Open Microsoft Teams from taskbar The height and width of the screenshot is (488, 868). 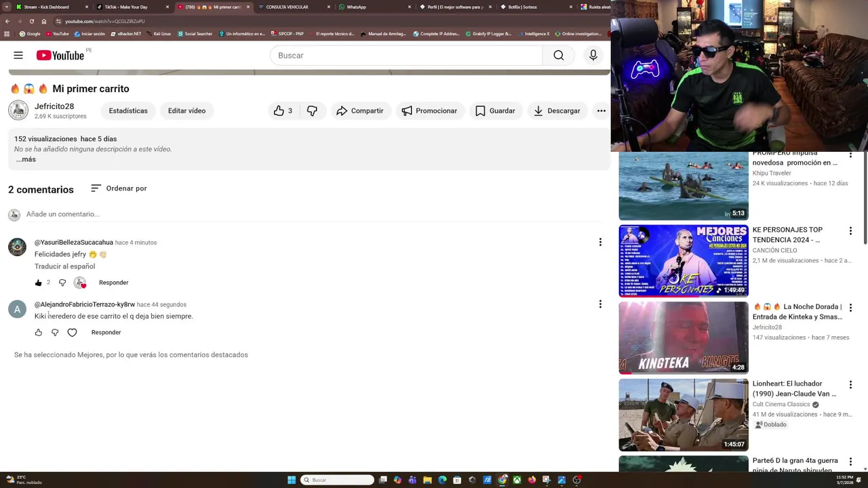412,480
